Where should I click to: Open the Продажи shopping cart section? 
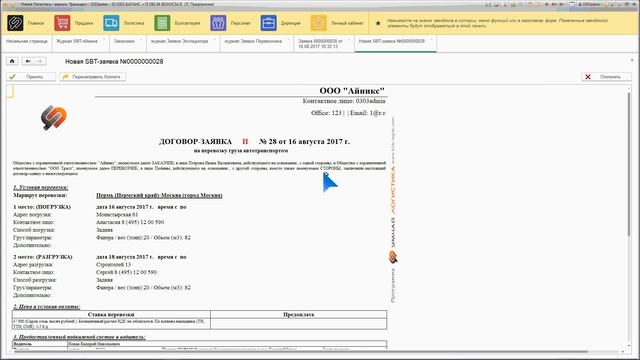click(x=62, y=23)
